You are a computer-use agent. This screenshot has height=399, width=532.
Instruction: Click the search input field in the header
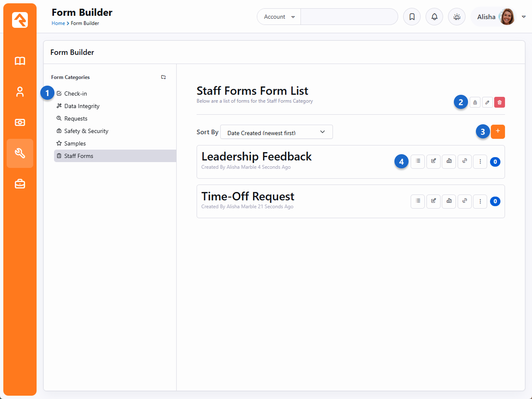pyautogui.click(x=349, y=17)
